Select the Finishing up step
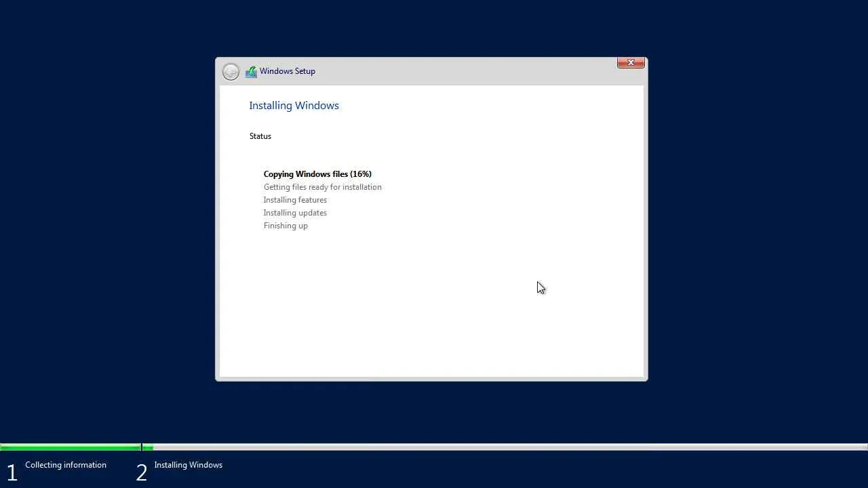Screen dimensions: 868x488 (285, 226)
